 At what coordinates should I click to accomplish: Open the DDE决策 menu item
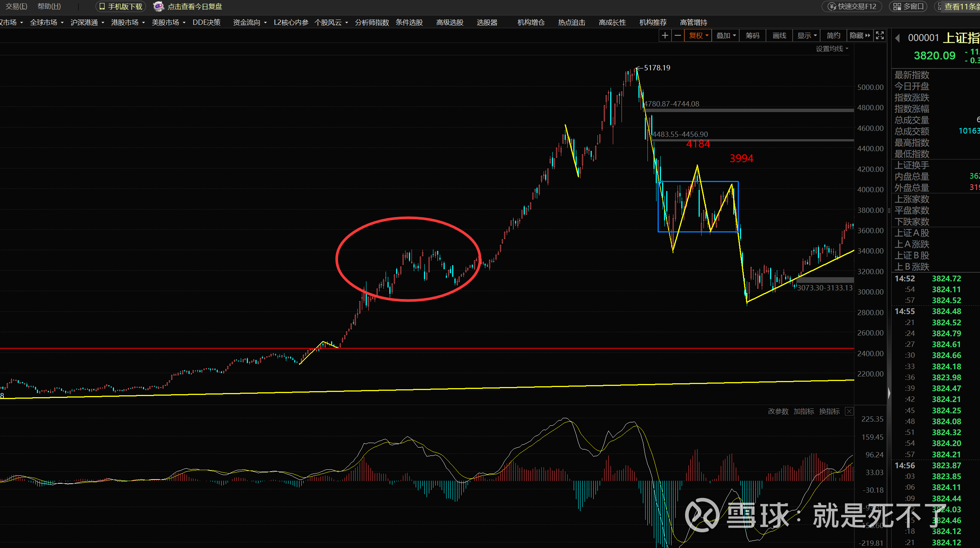(206, 23)
